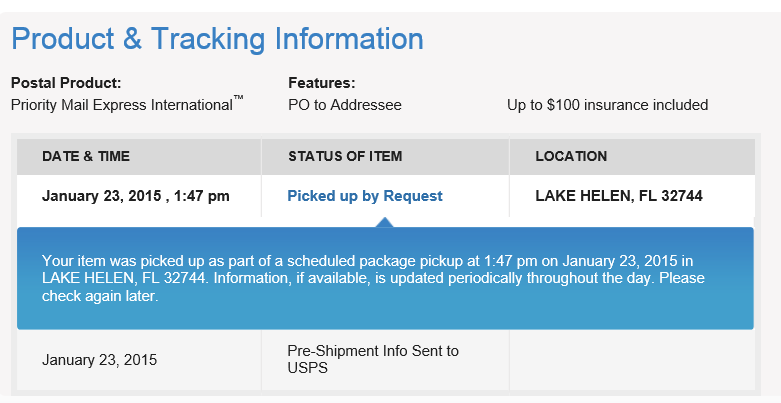Click Priority Mail Express International product name

coord(122,105)
